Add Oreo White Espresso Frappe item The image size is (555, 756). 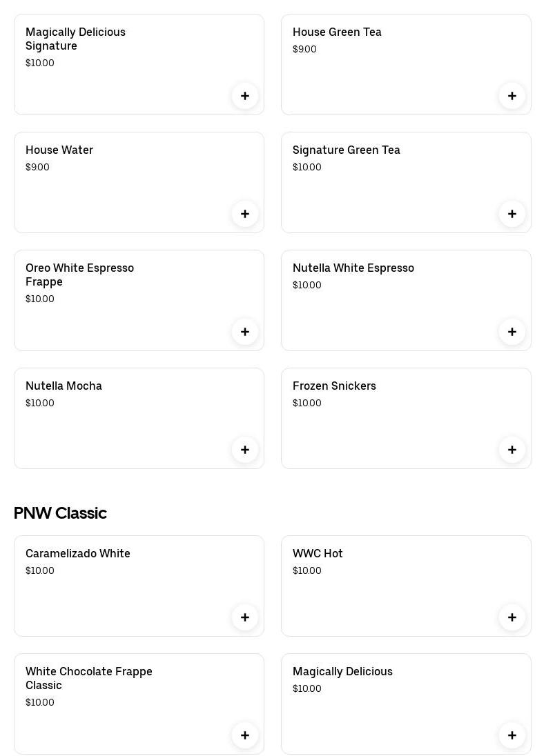245,332
